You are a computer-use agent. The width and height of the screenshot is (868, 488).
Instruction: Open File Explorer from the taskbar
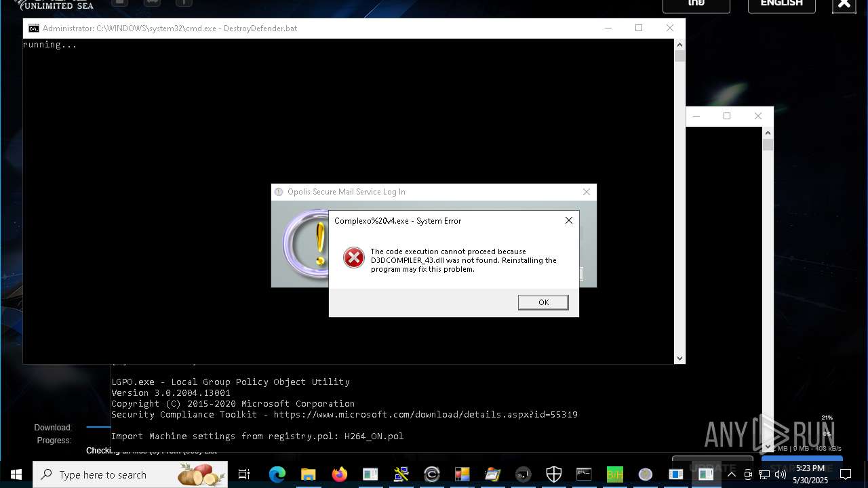[x=308, y=474]
